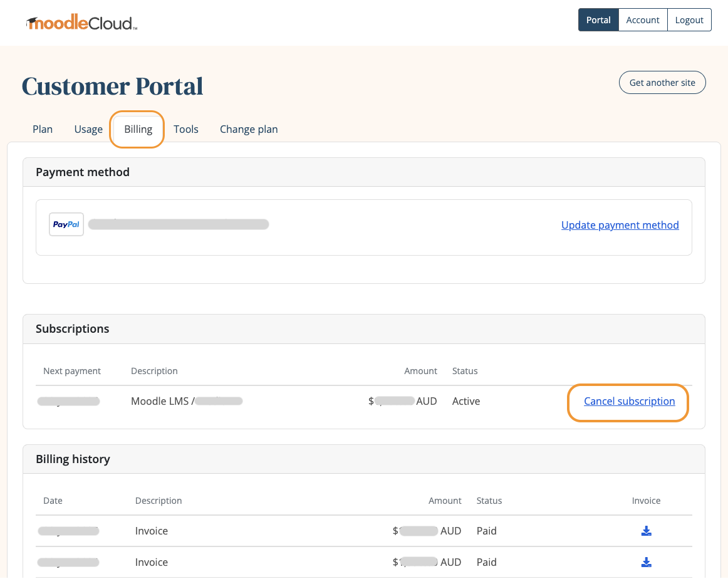The height and width of the screenshot is (579, 728).
Task: Click Cancel subscription
Action: point(629,401)
